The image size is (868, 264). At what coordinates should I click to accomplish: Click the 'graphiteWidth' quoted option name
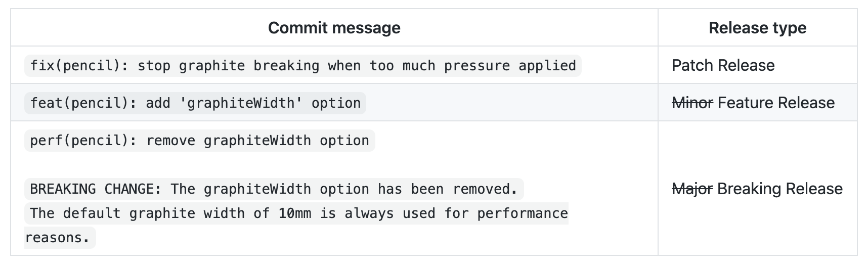coord(237,103)
